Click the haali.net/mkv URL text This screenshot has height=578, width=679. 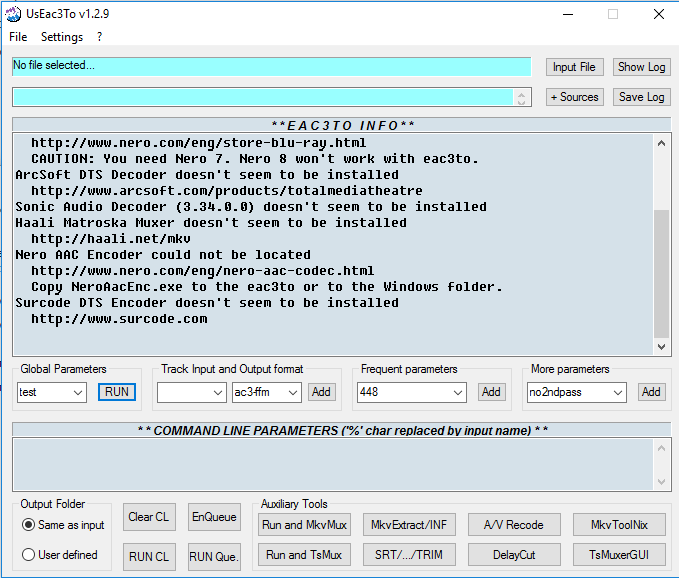111,239
